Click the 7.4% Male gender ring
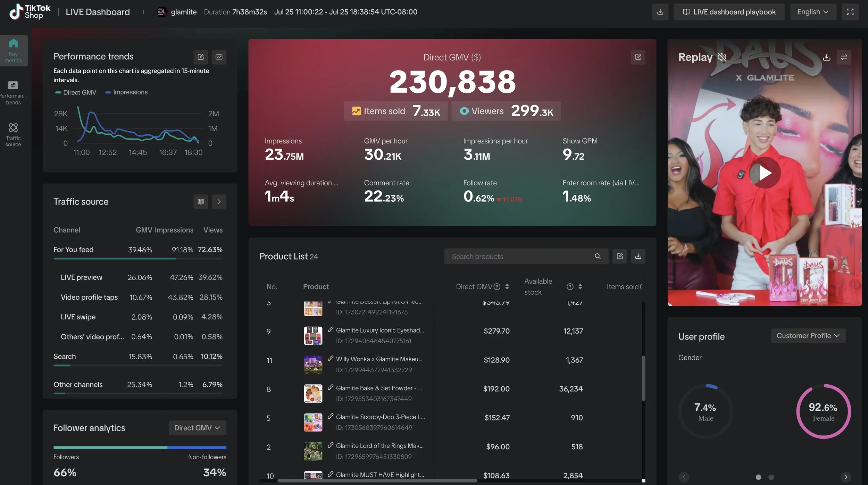 pos(706,411)
